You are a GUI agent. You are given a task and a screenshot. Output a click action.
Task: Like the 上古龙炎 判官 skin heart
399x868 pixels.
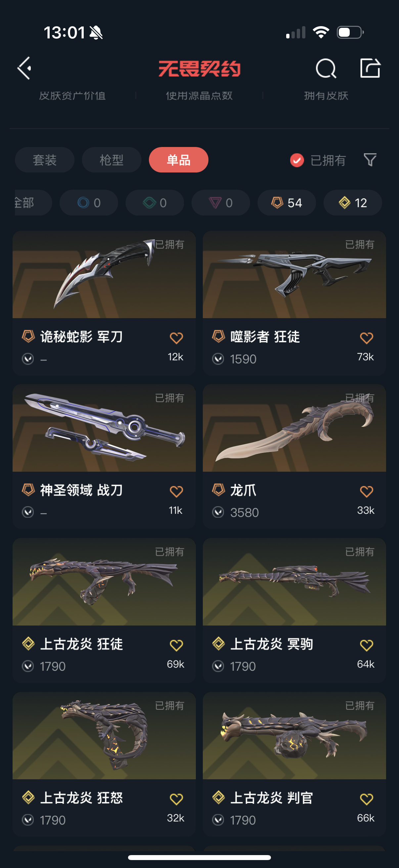click(366, 799)
